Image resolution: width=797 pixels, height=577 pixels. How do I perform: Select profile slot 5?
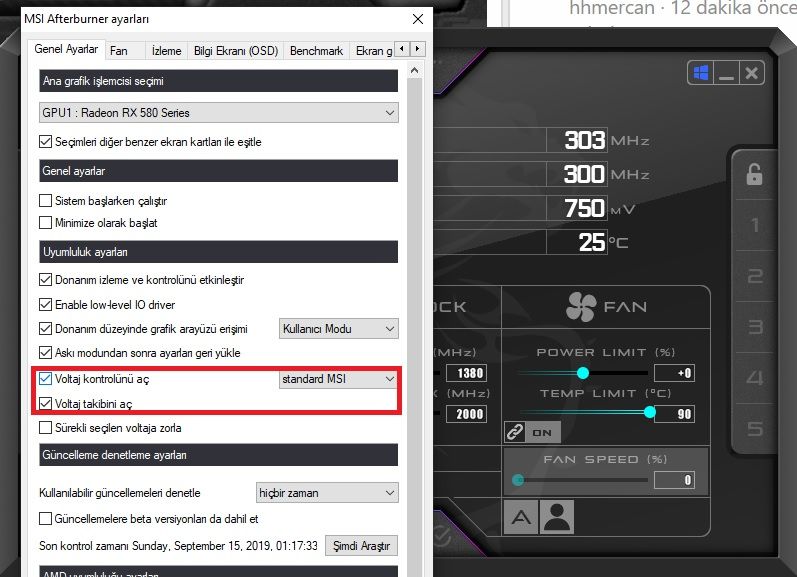pos(755,429)
